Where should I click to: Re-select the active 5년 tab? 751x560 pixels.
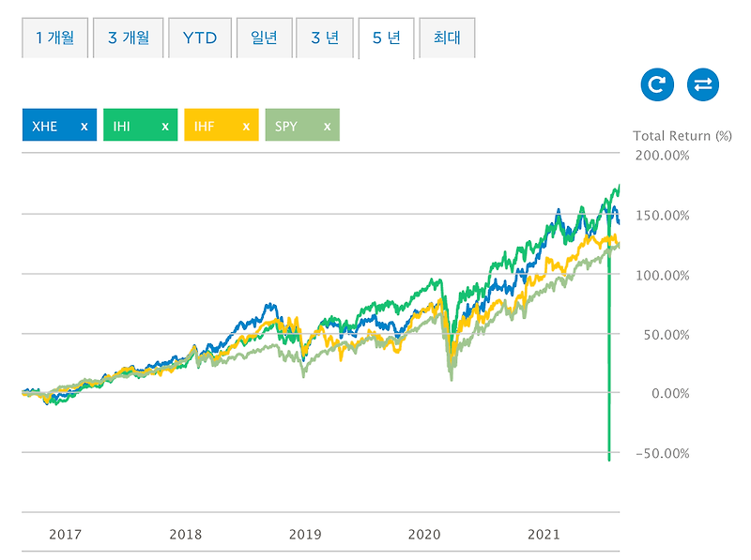coord(387,38)
